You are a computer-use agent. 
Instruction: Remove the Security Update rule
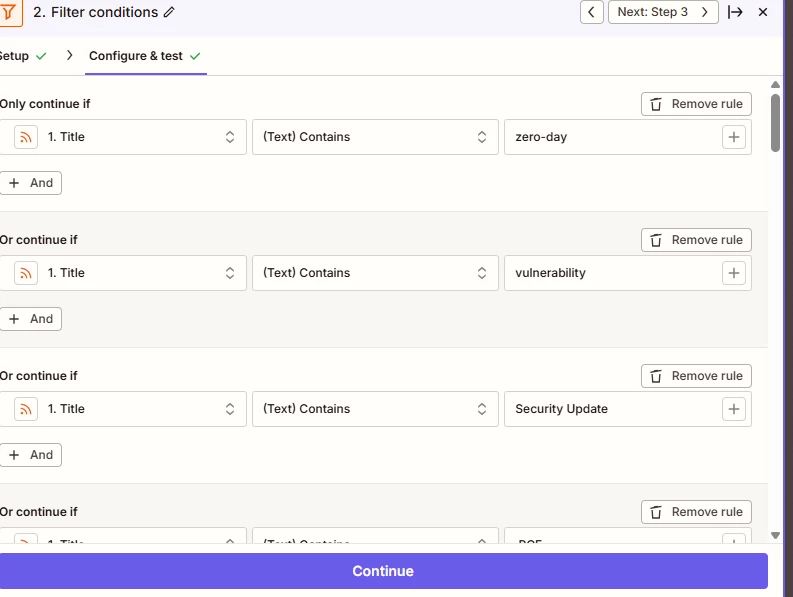[x=696, y=376]
